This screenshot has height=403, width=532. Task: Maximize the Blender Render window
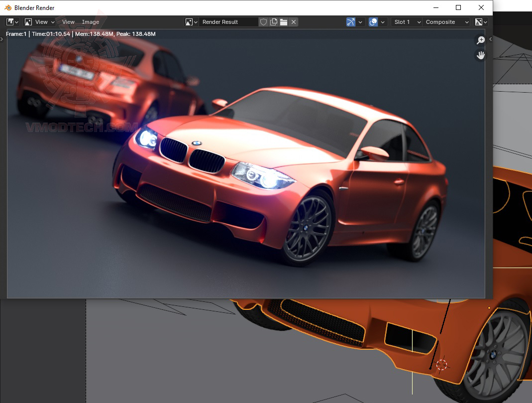(x=458, y=7)
